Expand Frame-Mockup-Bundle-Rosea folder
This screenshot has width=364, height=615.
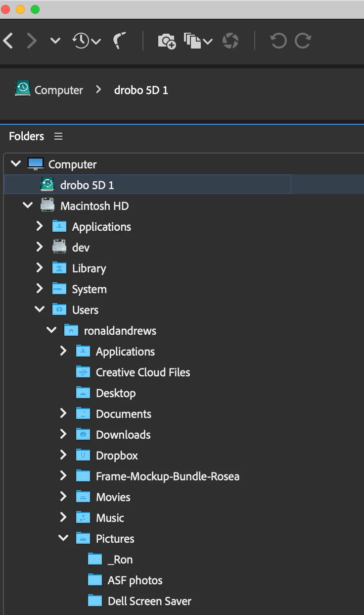63,476
